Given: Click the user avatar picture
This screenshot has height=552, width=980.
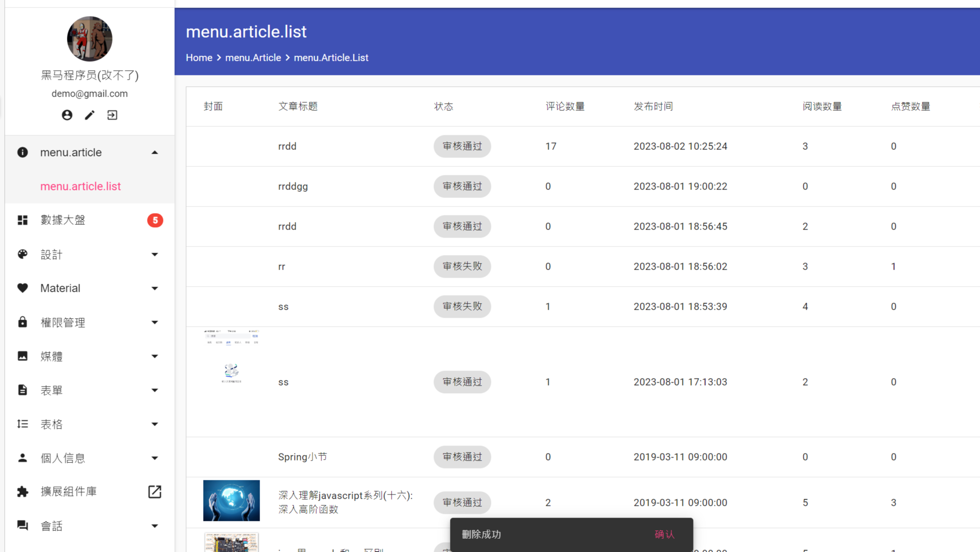Looking at the screenshot, I should click(x=90, y=39).
